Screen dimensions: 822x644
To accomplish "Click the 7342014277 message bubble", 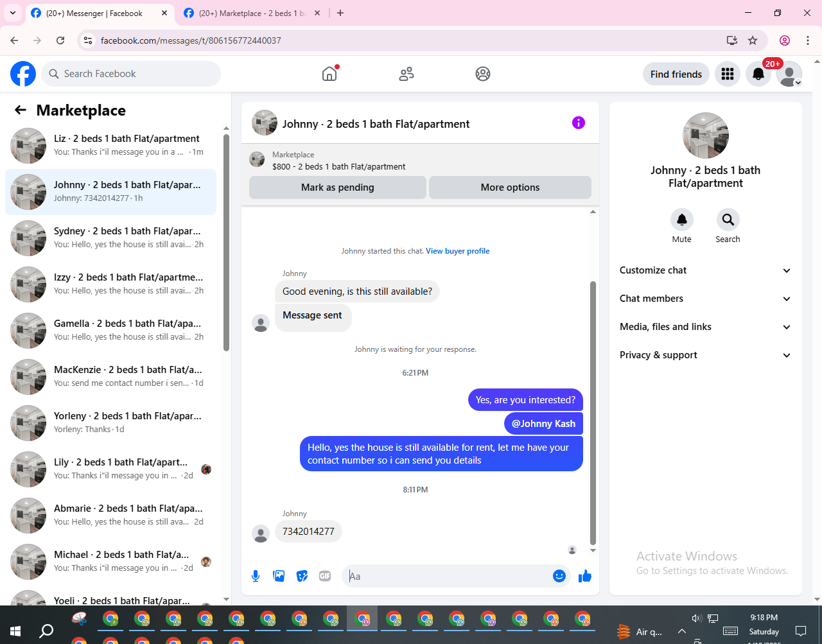I will pyautogui.click(x=308, y=532).
